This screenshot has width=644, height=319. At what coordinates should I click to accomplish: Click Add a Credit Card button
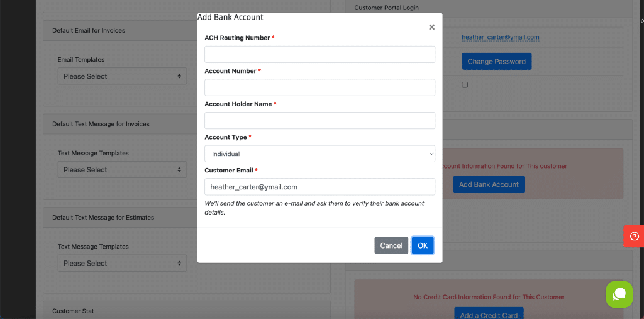click(489, 315)
